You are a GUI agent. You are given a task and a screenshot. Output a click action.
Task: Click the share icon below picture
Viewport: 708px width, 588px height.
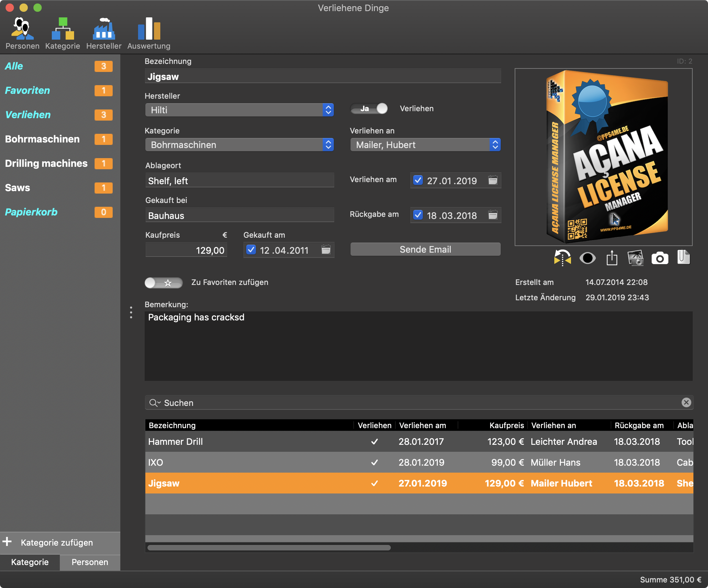coord(612,258)
